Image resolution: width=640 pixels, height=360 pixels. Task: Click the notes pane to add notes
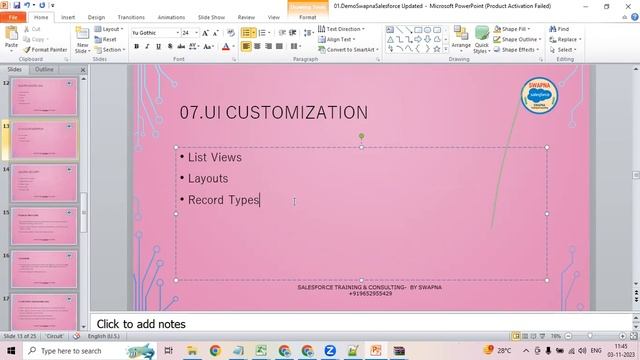click(361, 324)
